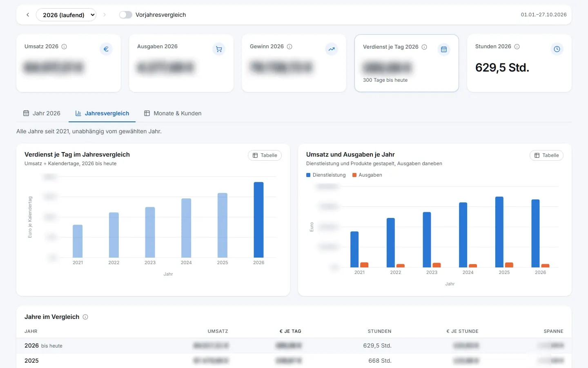Image resolution: width=588 pixels, height=368 pixels.
Task: Click info icon next to Gewinn 2026
Action: 290,47
